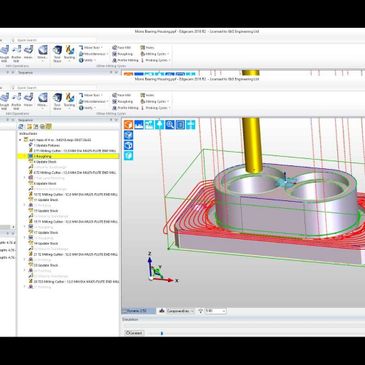Switch to highlighted tab below viewport
This screenshot has width=365, height=365.
[138, 311]
